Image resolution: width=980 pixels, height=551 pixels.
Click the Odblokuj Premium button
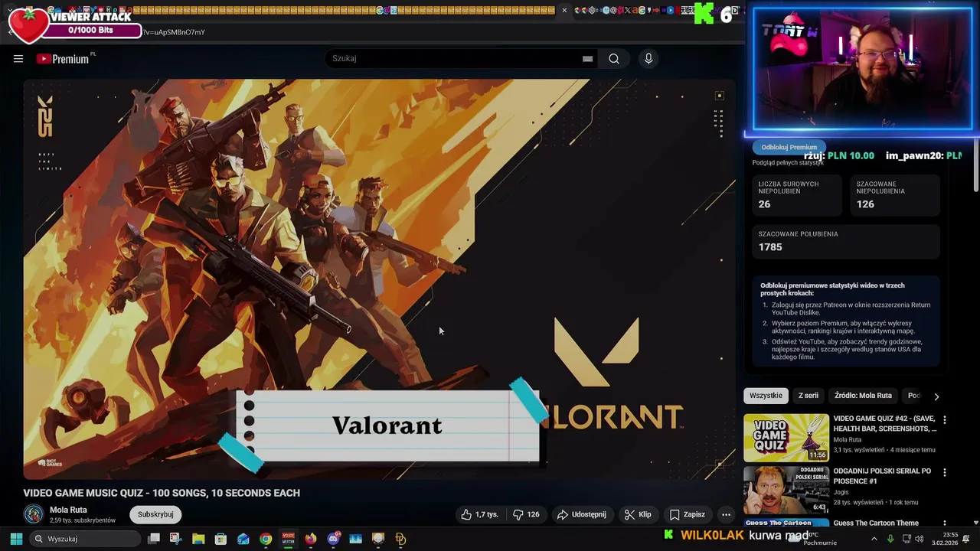[789, 147]
